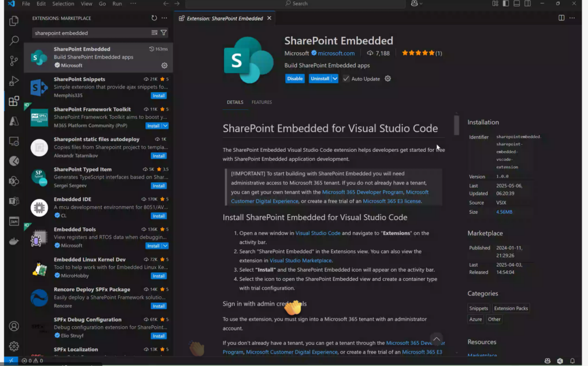The height and width of the screenshot is (366, 588).
Task: Open manage gear for SharePoint Embedded list item
Action: pyautogui.click(x=164, y=66)
